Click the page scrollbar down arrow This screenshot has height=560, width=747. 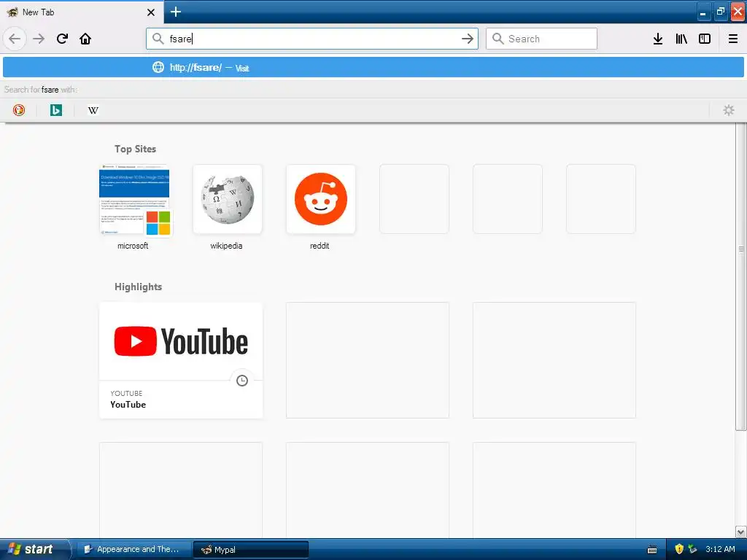click(x=741, y=532)
